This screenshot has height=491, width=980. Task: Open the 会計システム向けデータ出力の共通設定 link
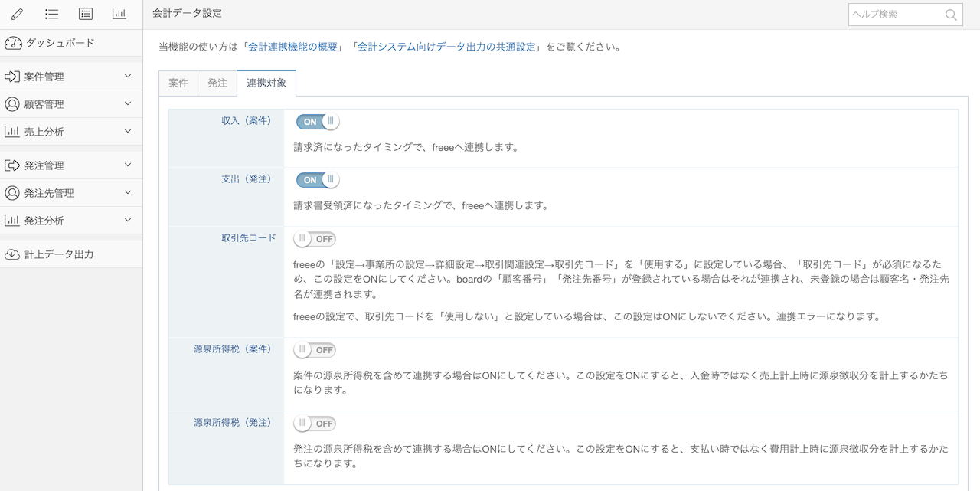tap(447, 47)
